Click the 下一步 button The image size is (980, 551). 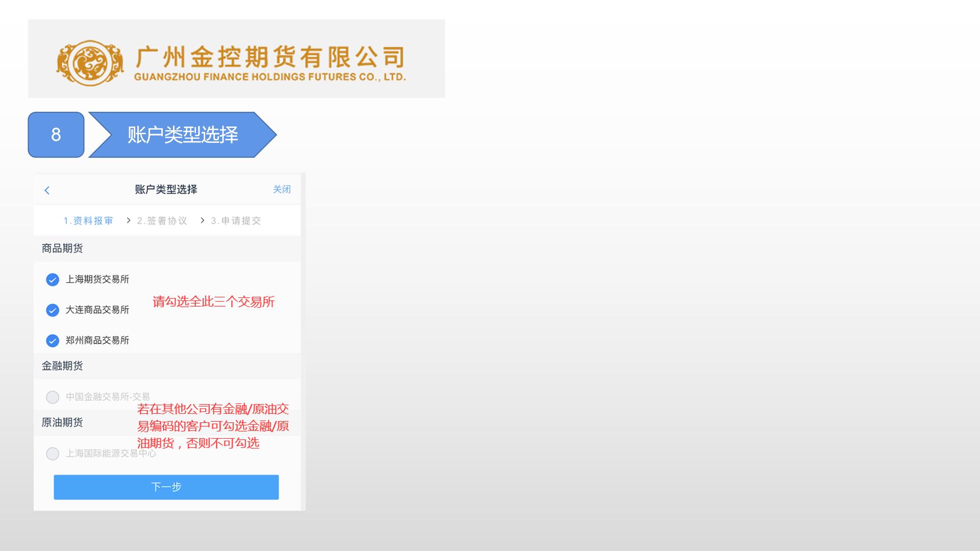pyautogui.click(x=166, y=487)
